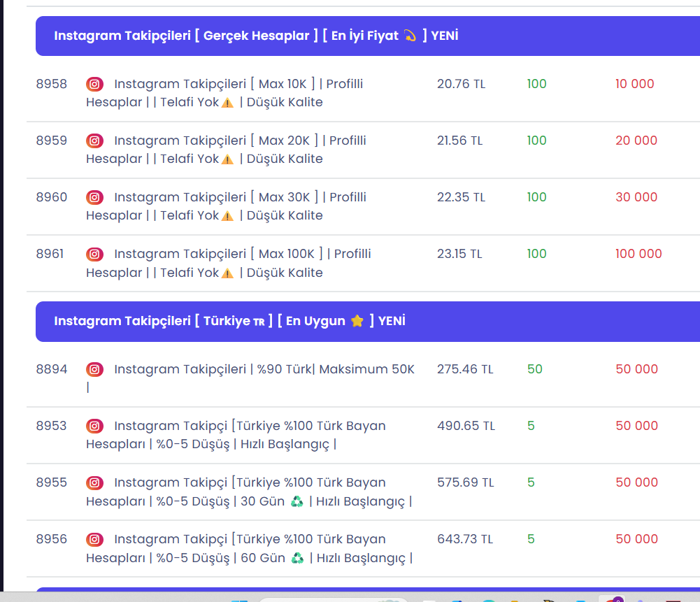Click maximum order 10 000
700x602 pixels.
635,84
